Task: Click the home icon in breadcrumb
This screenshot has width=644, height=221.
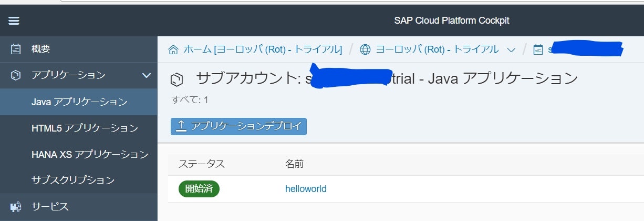Action: click(x=173, y=49)
